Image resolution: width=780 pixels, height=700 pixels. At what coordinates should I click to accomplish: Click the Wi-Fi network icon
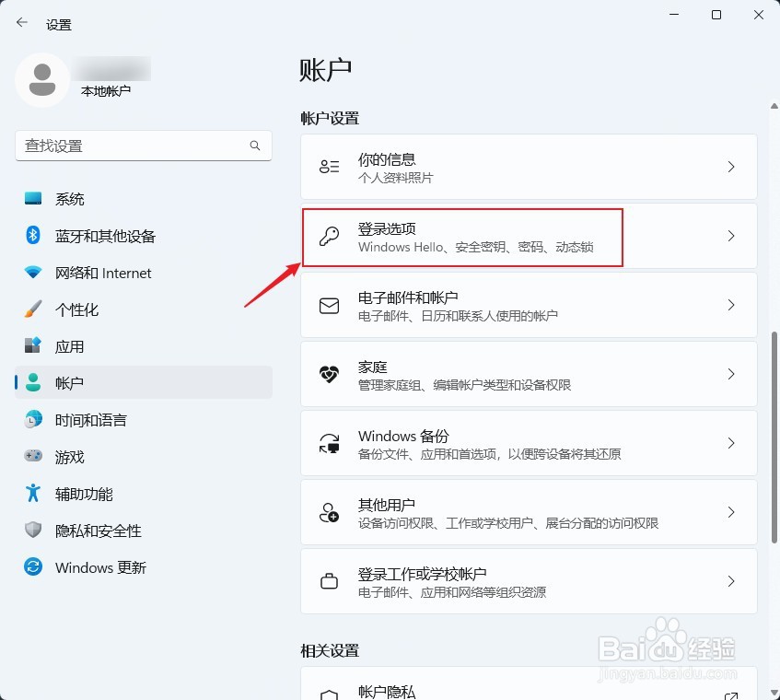[x=33, y=272]
